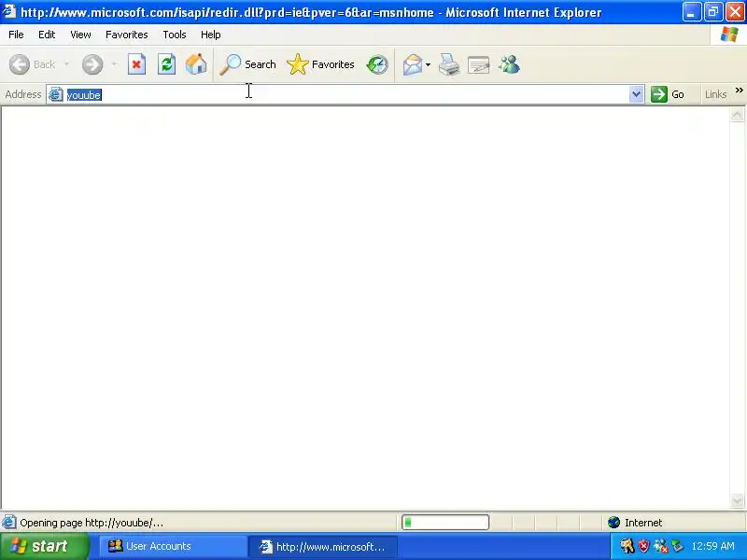
Task: Click the Forward navigation arrow
Action: click(x=92, y=64)
